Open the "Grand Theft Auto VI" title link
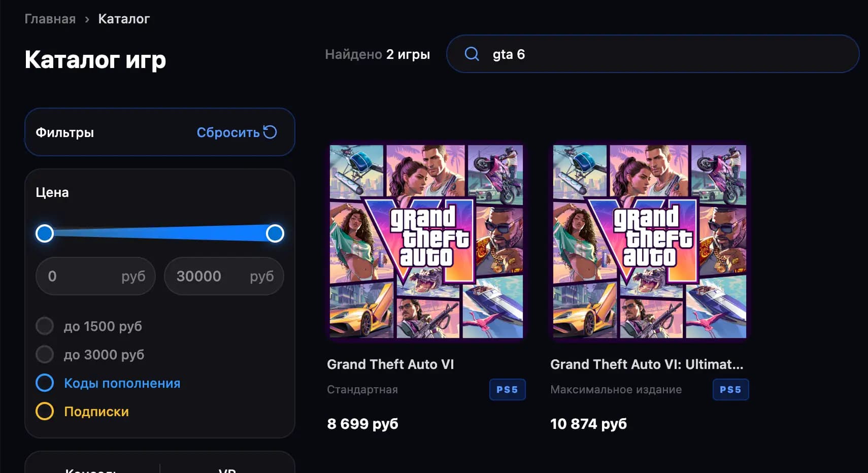This screenshot has width=868, height=473. click(x=390, y=364)
